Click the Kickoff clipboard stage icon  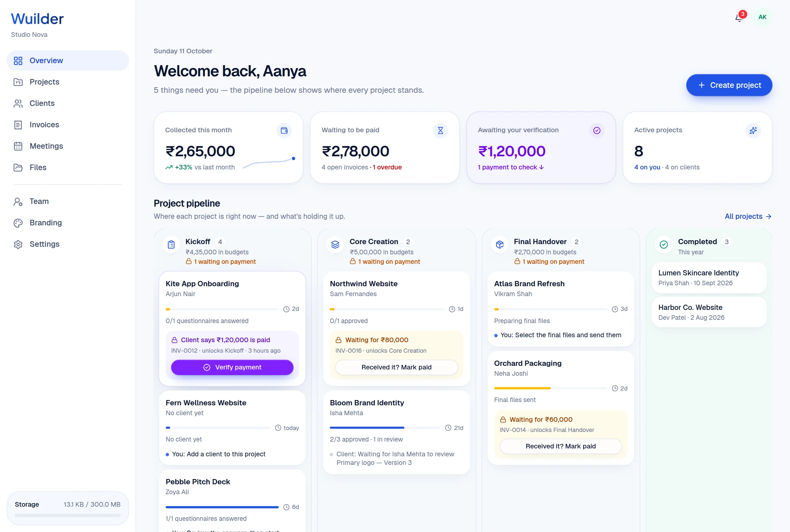171,244
